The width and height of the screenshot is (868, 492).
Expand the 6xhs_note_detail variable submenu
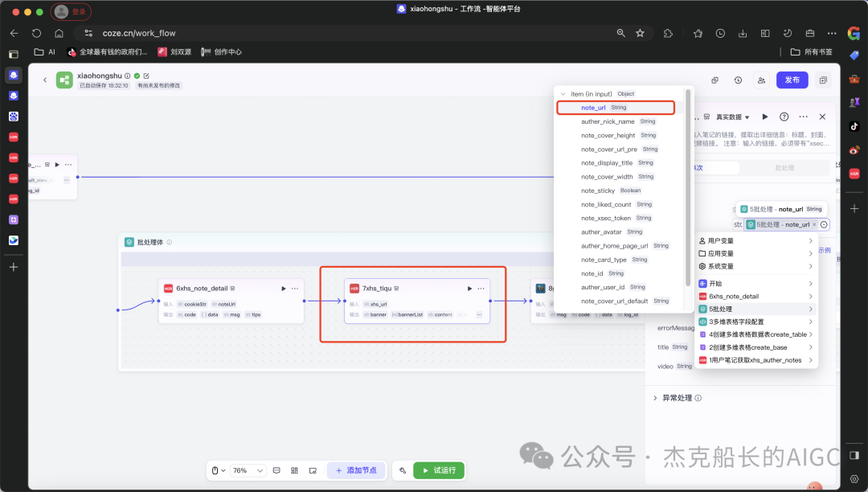(756, 296)
